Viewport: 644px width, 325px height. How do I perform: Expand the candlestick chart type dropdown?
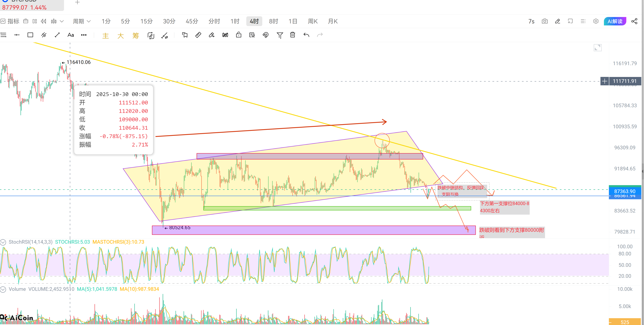click(62, 21)
